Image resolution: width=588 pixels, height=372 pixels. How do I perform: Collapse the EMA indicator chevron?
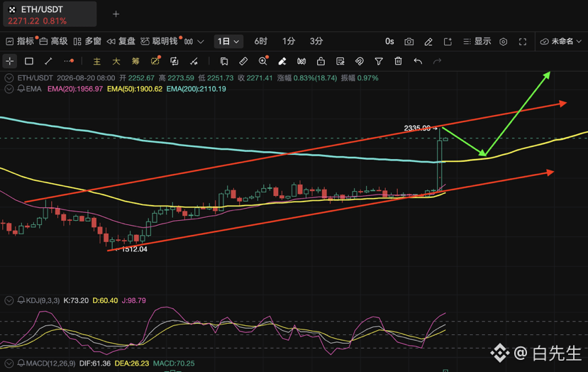click(9, 89)
